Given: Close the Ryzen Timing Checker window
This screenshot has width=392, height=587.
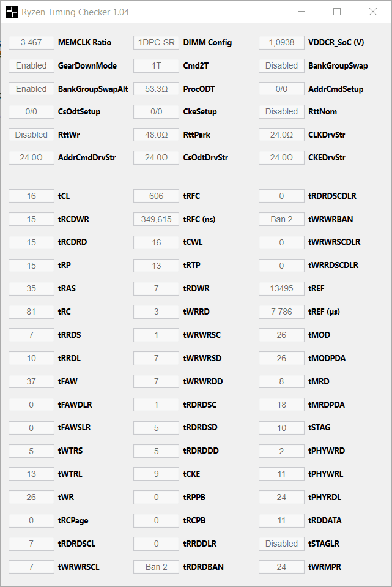Looking at the screenshot, I should [373, 12].
